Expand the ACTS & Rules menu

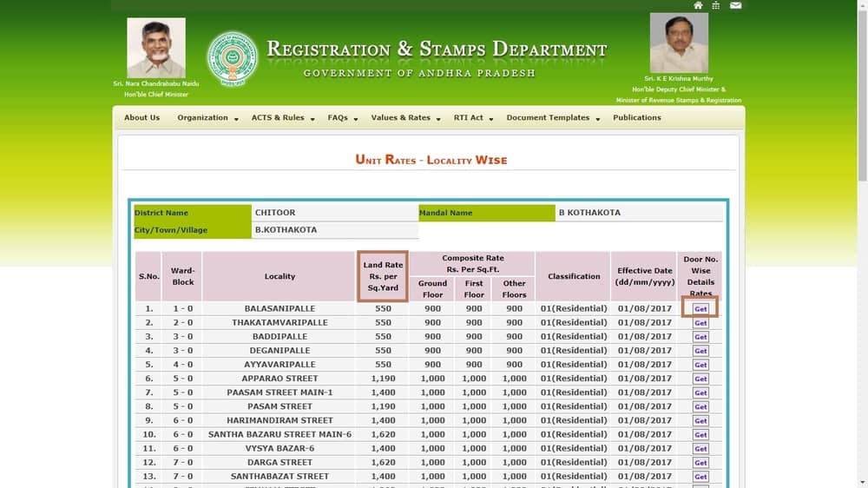[x=283, y=117]
